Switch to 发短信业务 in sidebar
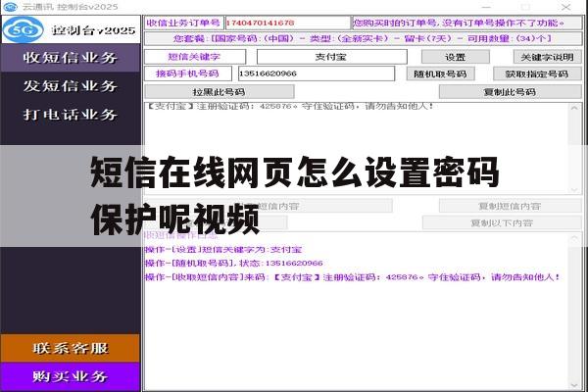Screen dimensions: 588x392 [71, 86]
